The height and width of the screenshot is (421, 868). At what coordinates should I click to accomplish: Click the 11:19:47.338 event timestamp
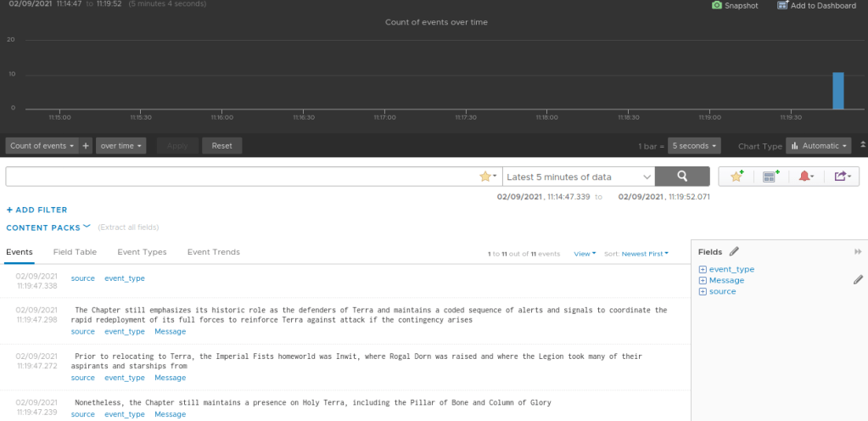point(36,282)
